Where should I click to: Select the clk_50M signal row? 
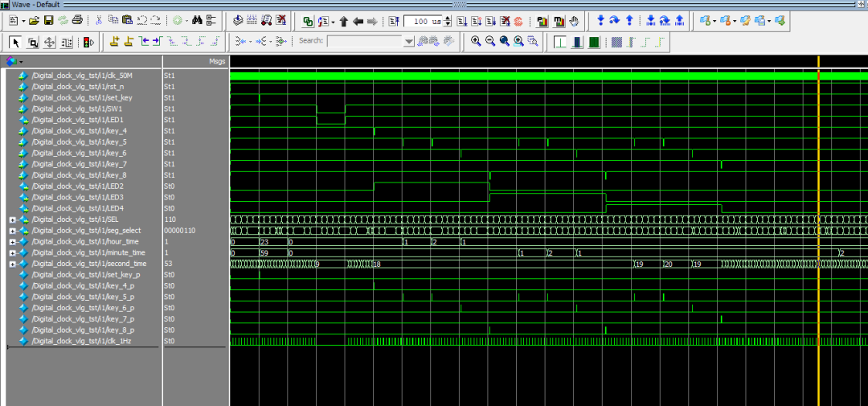click(x=82, y=76)
